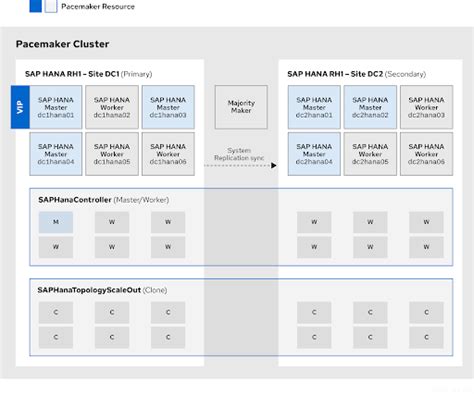The width and height of the screenshot is (474, 394).
Task: Select the 'SAPHanaTopologyScaleOut (Clone)' label
Action: click(102, 290)
